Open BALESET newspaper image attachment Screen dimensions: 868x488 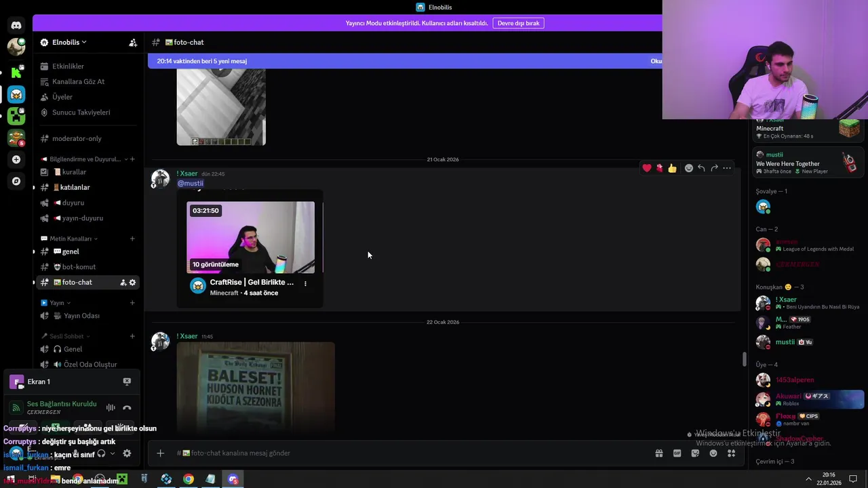click(x=256, y=386)
